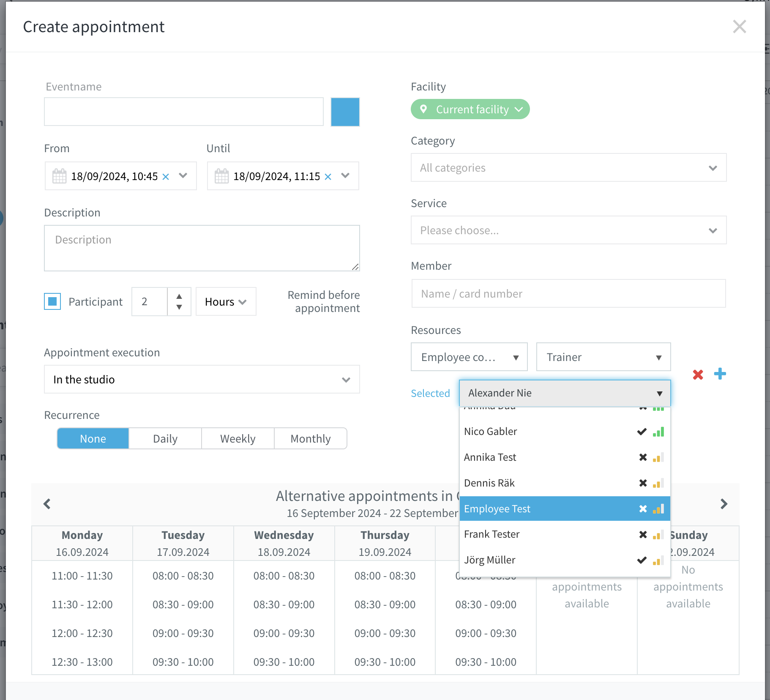Screen dimensions: 770x700
Task: Click Dennis Räk's workload bars icon
Action: click(658, 483)
